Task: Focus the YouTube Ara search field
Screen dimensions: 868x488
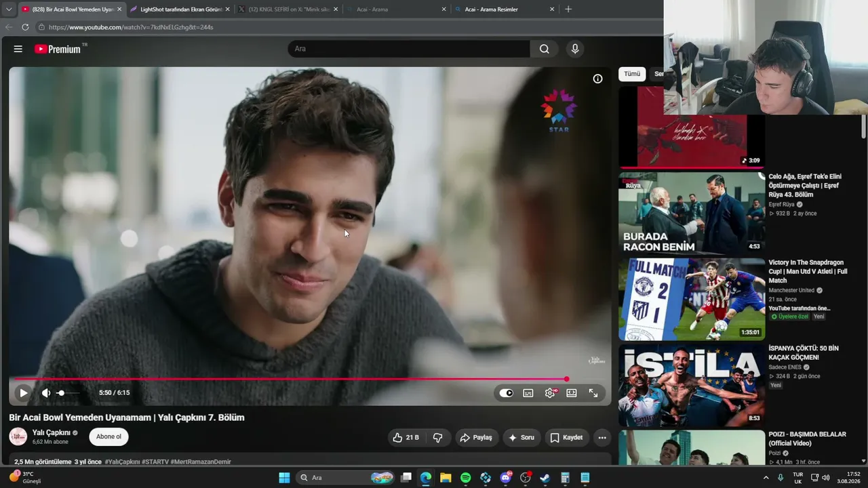Action: pyautogui.click(x=409, y=49)
